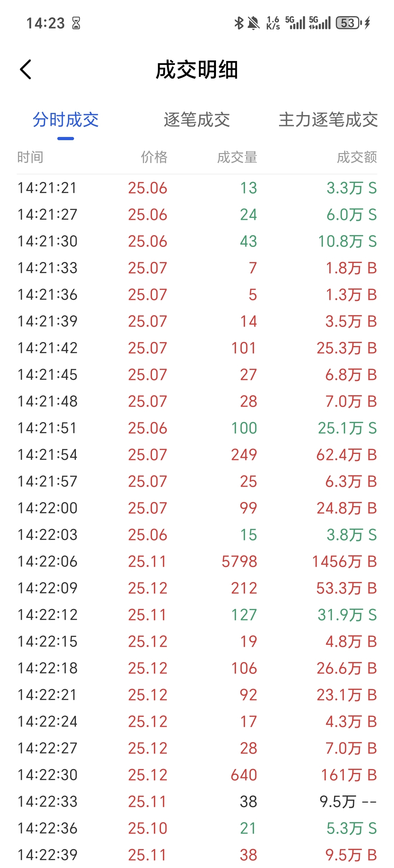
Task: Tap the 价格 column header
Action: tap(154, 157)
